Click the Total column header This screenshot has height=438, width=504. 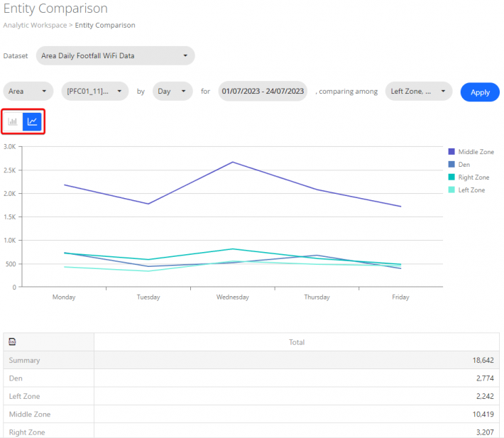pos(297,342)
